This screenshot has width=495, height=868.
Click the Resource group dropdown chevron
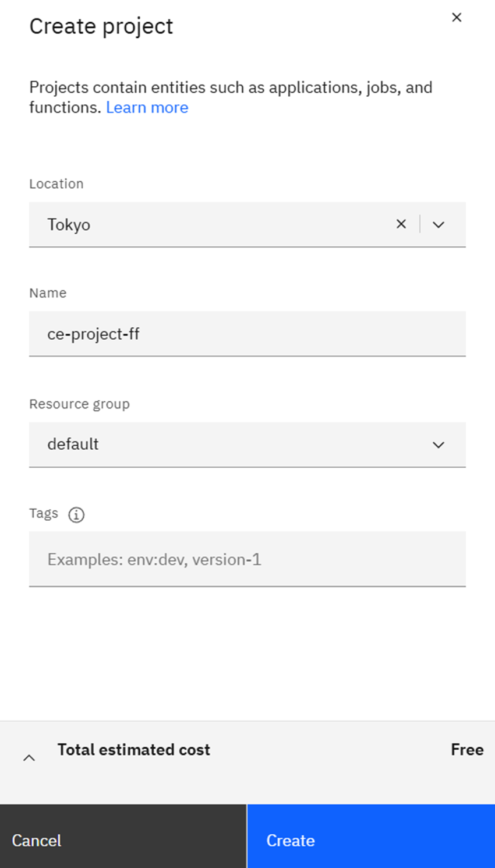point(439,444)
